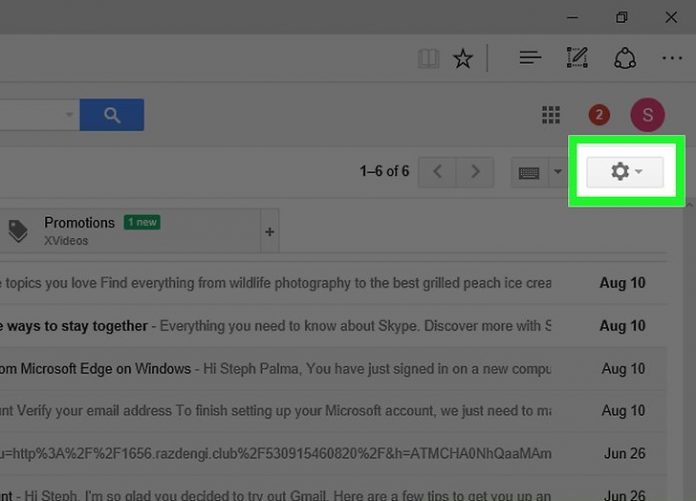Switch to the Promotions tab
Screen dimensions: 696x501
(80, 230)
